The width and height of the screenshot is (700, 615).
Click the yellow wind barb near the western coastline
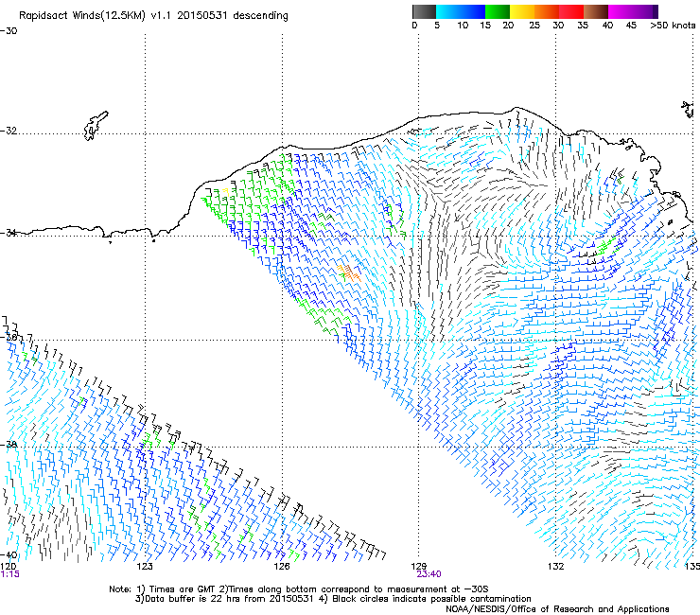(226, 192)
